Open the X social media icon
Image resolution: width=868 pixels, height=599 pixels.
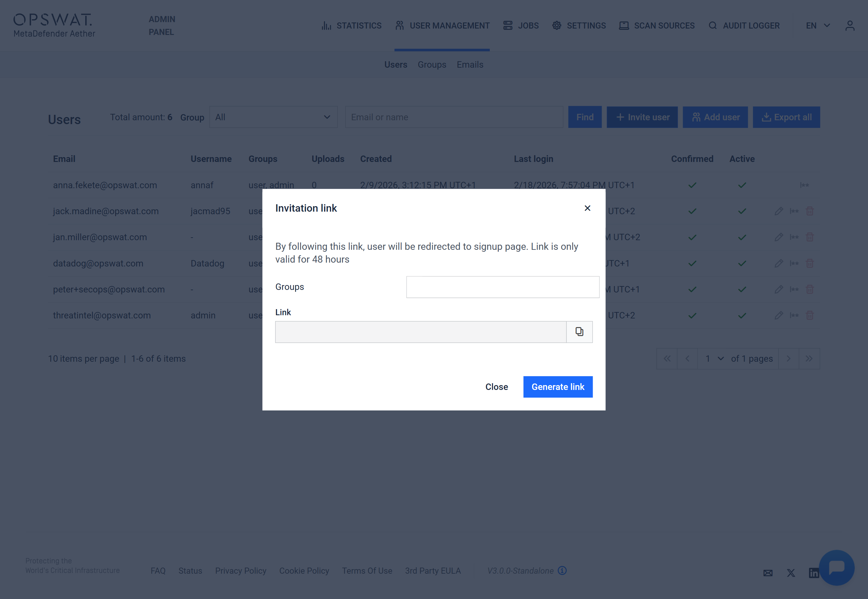coord(791,573)
